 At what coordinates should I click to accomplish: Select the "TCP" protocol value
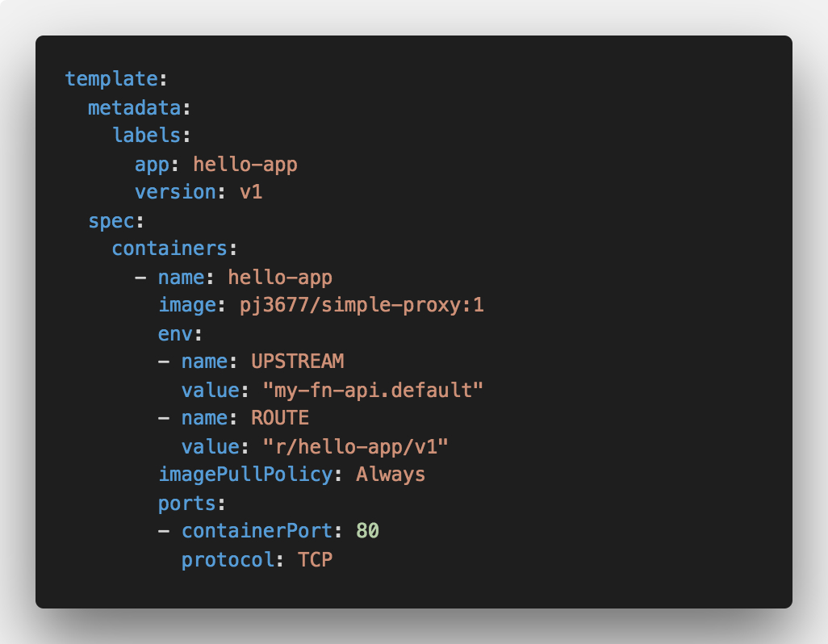[316, 559]
